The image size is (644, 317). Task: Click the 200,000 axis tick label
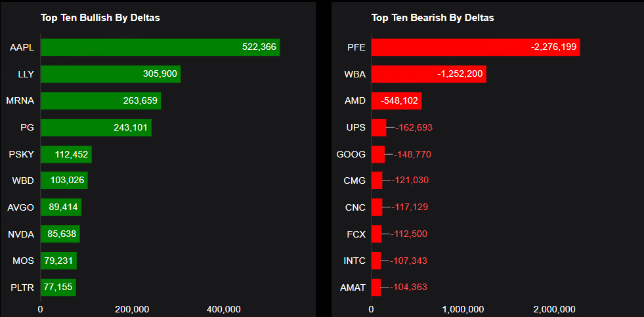[132, 309]
